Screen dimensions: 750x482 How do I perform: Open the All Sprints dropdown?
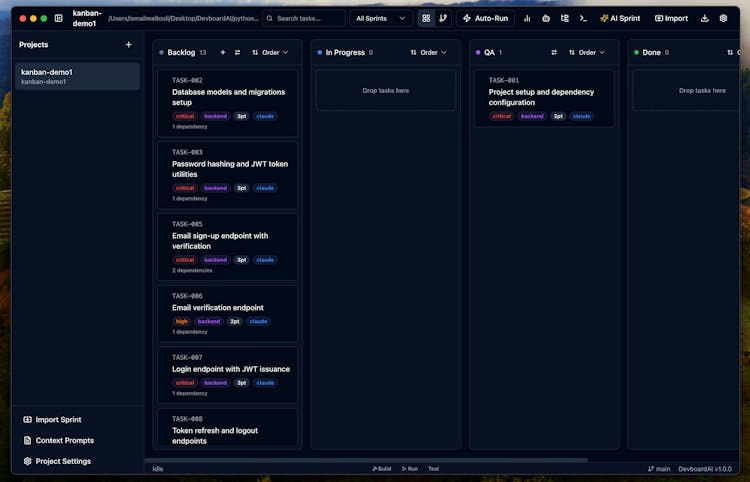point(381,18)
